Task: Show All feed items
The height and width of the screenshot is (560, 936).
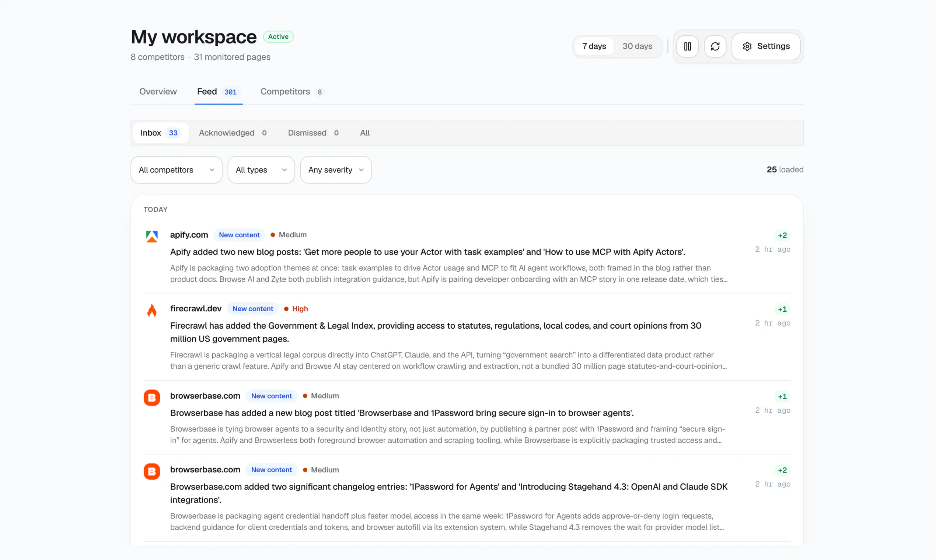Action: 364,133
